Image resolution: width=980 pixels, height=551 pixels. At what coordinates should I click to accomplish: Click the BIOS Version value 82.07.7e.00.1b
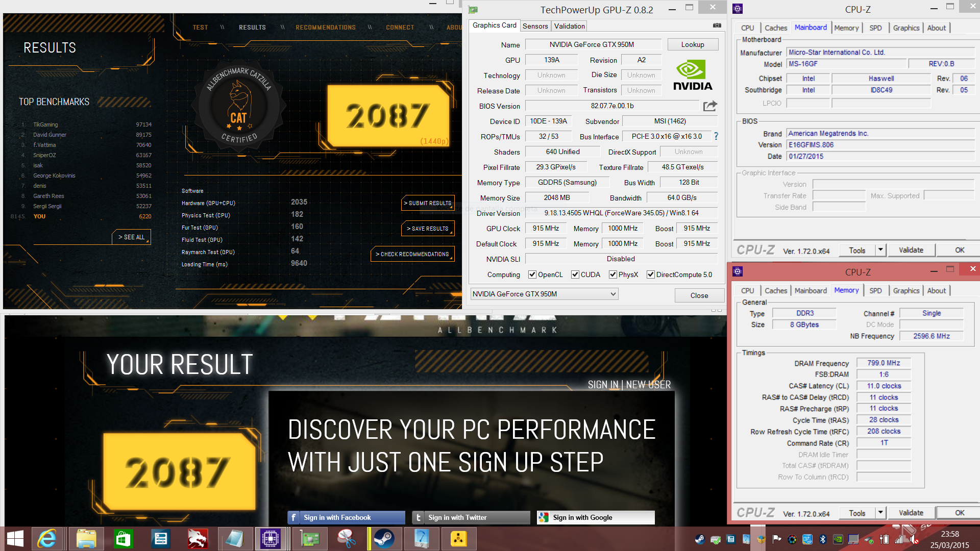click(x=612, y=106)
